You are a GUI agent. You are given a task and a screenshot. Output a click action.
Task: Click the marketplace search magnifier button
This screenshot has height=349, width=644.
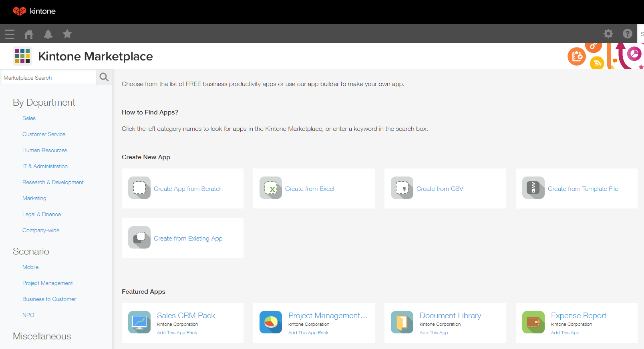point(104,77)
